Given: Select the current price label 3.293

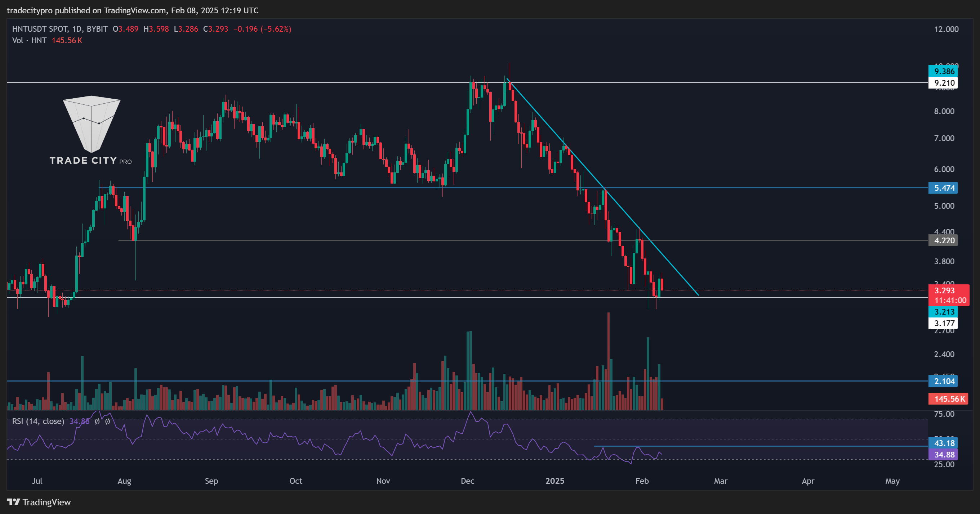Looking at the screenshot, I should (945, 290).
